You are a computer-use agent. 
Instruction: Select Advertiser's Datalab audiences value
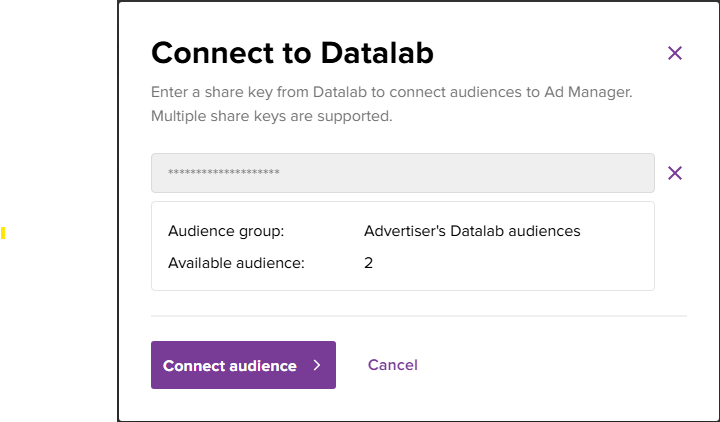coord(472,231)
